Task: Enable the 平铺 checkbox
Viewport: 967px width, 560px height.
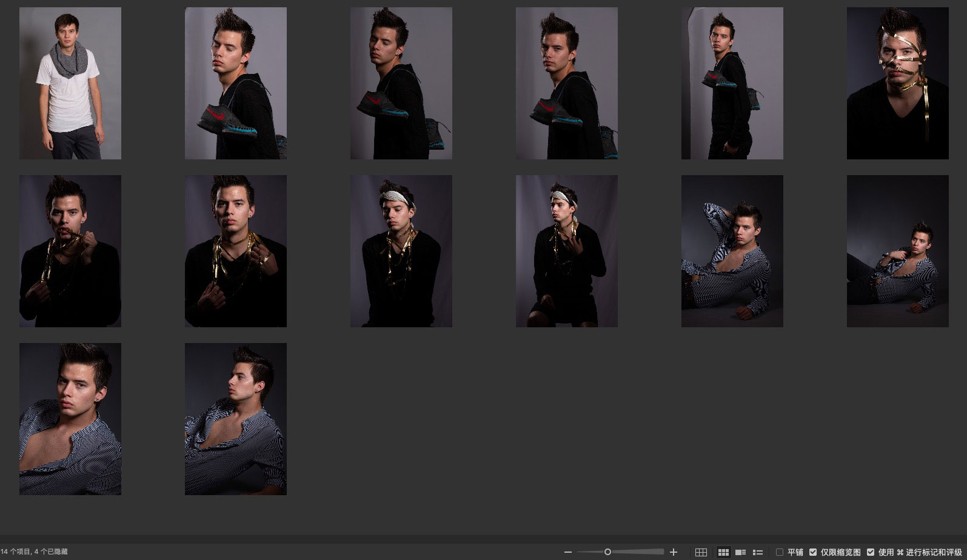Action: tap(780, 552)
